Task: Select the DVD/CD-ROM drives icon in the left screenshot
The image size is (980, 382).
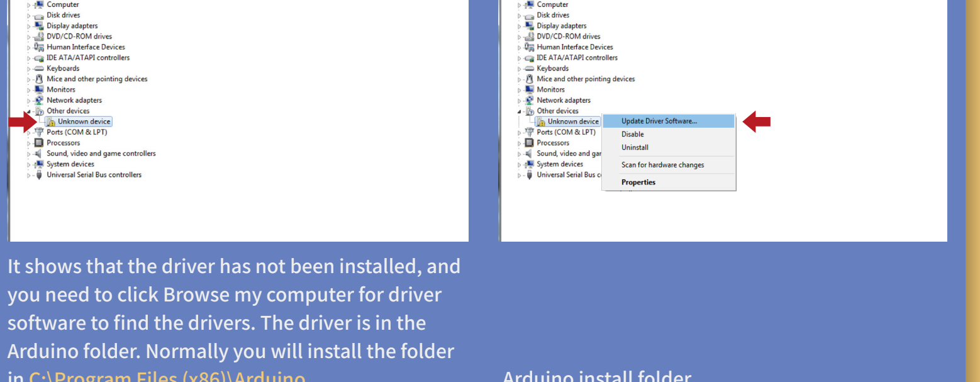Action: (39, 37)
